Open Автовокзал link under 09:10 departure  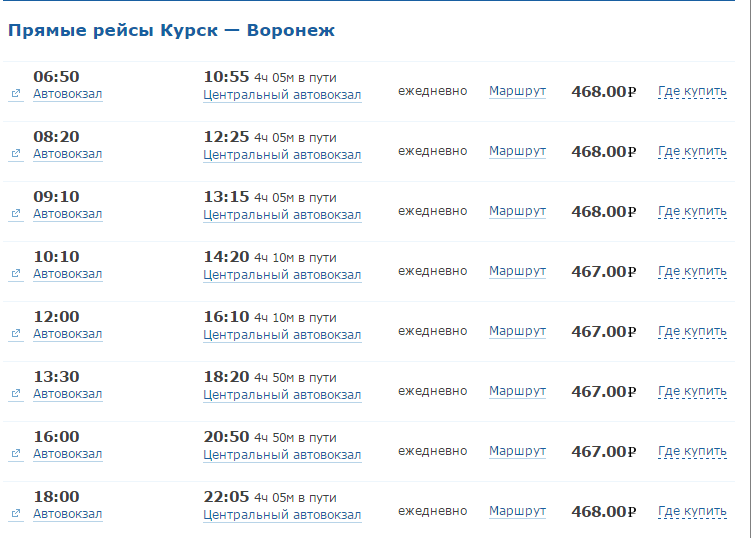pyautogui.click(x=68, y=214)
